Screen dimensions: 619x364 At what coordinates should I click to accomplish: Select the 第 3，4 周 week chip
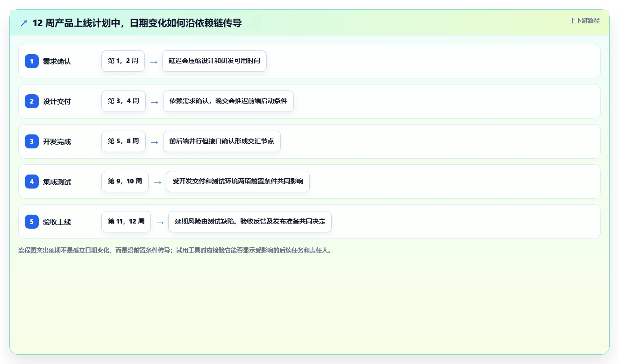click(123, 101)
